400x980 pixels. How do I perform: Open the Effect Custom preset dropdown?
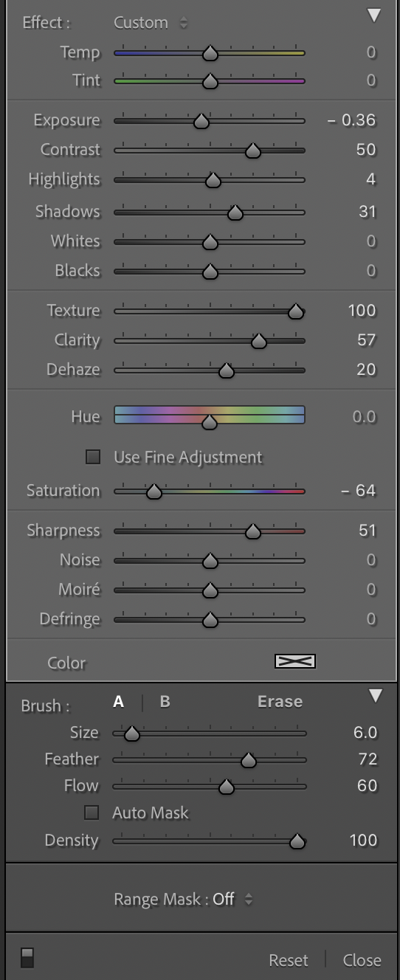pyautogui.click(x=151, y=23)
